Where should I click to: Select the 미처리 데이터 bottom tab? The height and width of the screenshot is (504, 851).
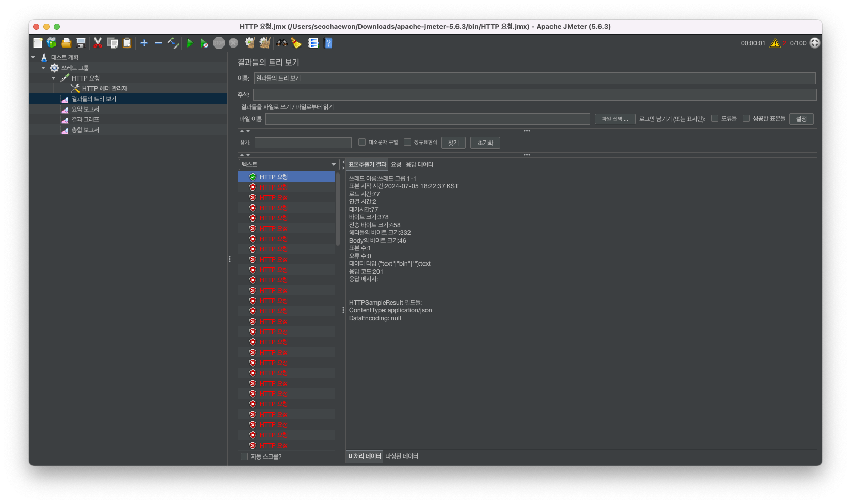(365, 456)
